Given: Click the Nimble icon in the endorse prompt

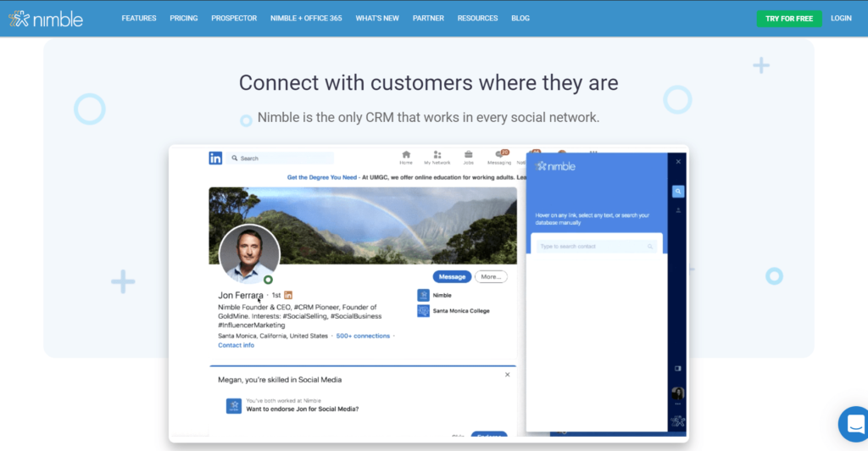Looking at the screenshot, I should 234,406.
